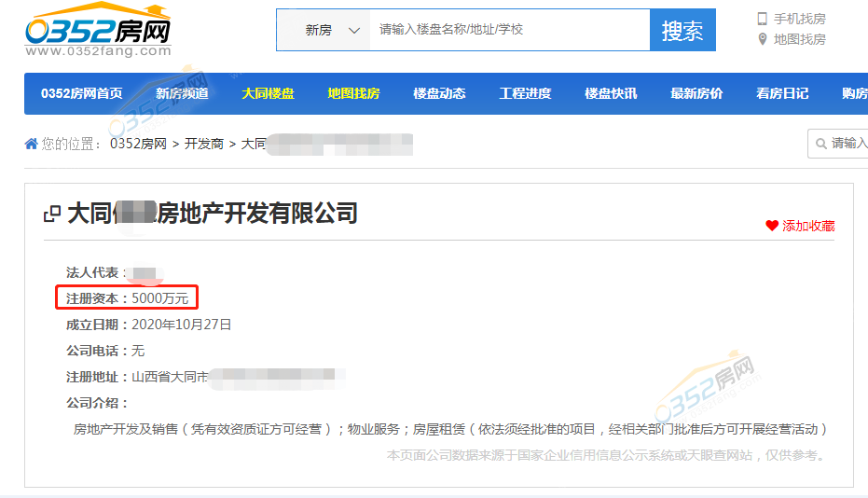Viewport: 868px width, 498px height.
Task: Click the share icon beside company title
Action: point(52,214)
